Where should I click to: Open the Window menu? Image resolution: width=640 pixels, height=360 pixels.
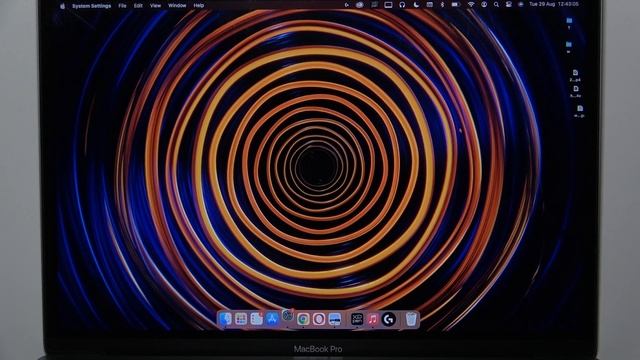pos(177,6)
